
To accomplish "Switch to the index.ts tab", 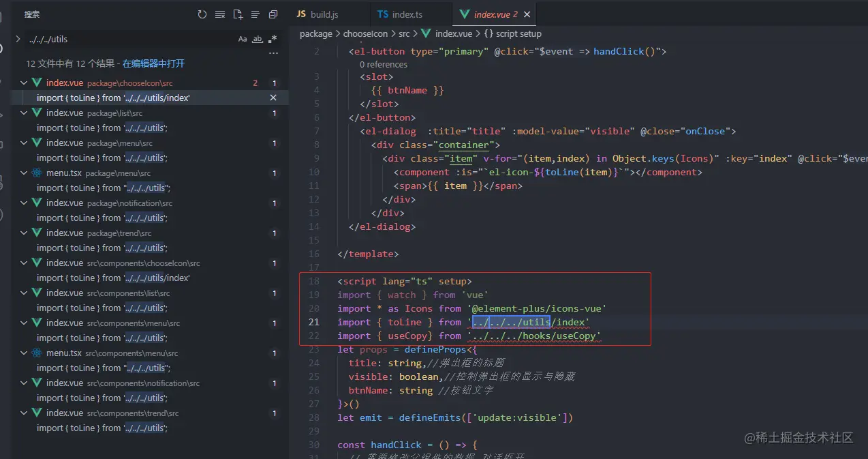I will (410, 14).
